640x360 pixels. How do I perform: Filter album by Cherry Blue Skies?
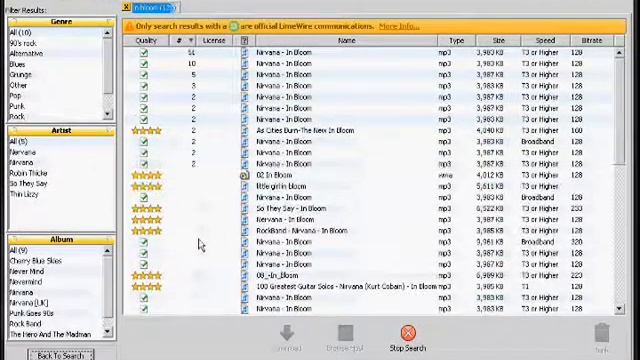(x=35, y=261)
